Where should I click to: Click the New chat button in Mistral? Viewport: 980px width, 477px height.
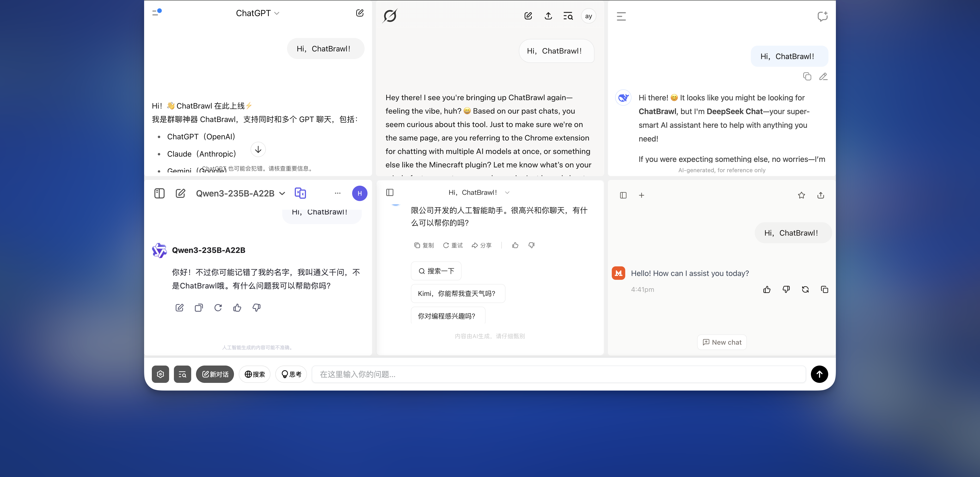coord(722,342)
